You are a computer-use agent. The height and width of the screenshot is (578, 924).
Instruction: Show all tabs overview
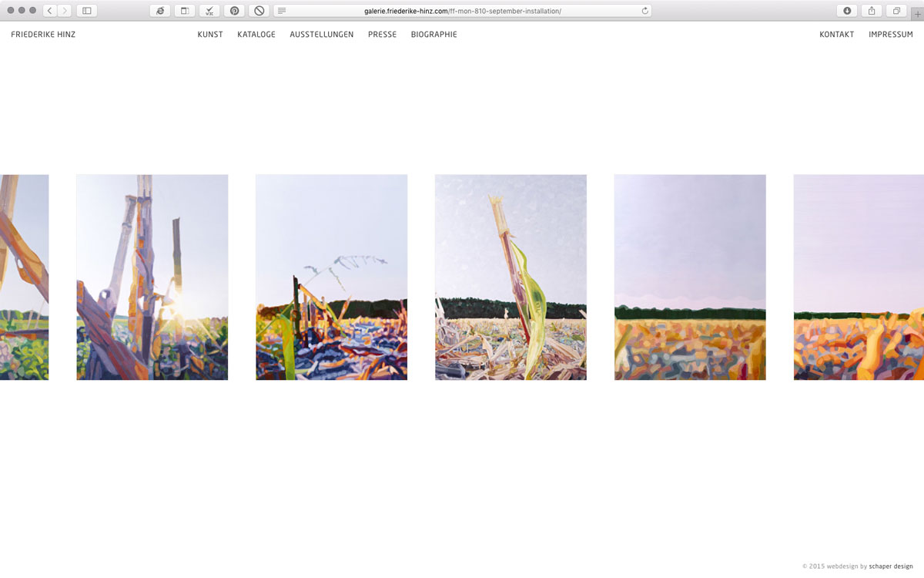(896, 11)
